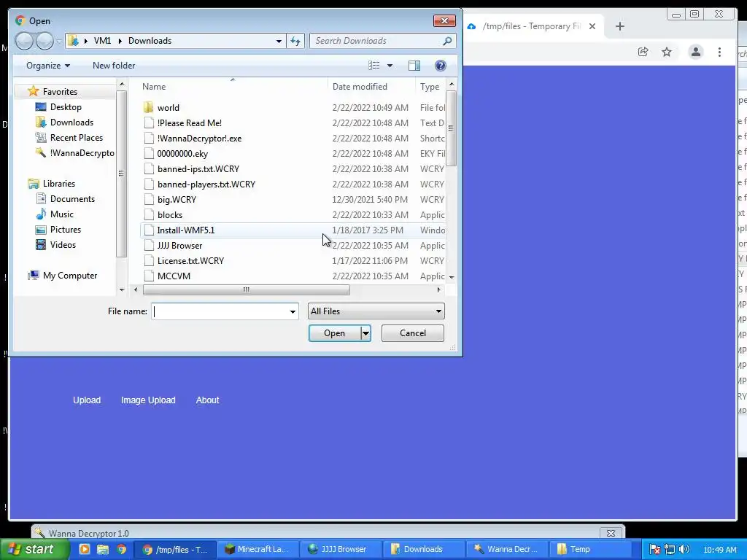Sort by Date modified column header
This screenshot has height=560, width=747.
360,87
